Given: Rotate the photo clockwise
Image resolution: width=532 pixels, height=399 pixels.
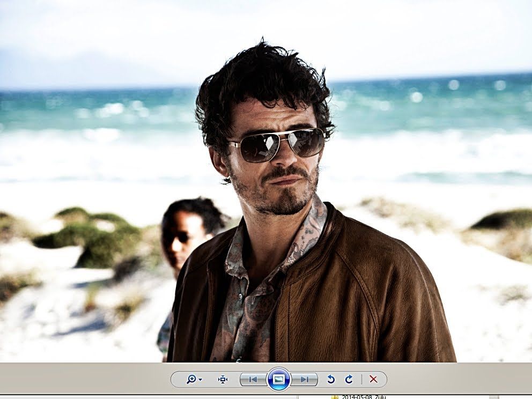Looking at the screenshot, I should click(x=349, y=380).
